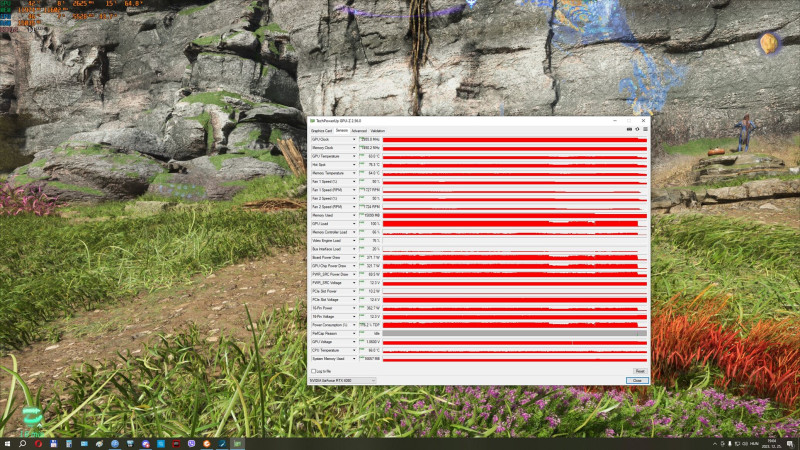Screen dimensions: 800x450
Task: Open the Memory Temperature sensor dropdown
Action: [354, 173]
